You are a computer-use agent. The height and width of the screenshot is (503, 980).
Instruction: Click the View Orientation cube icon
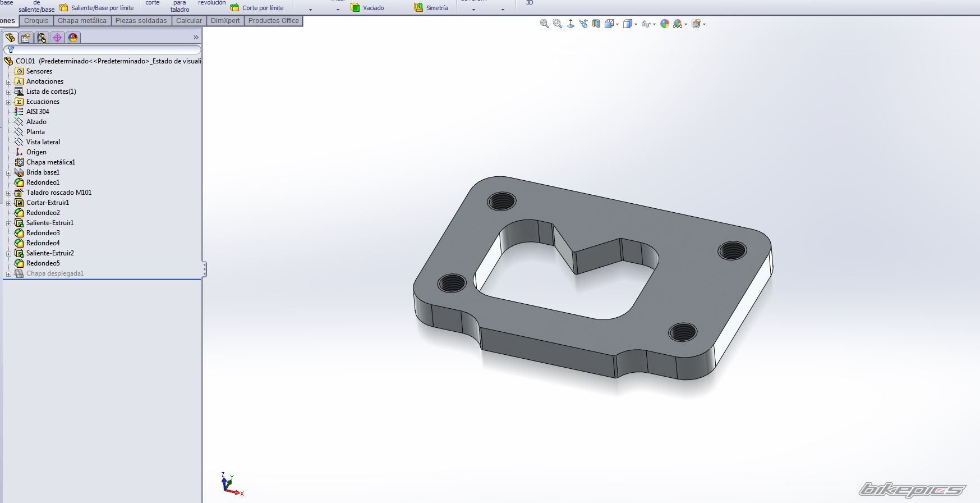[609, 24]
